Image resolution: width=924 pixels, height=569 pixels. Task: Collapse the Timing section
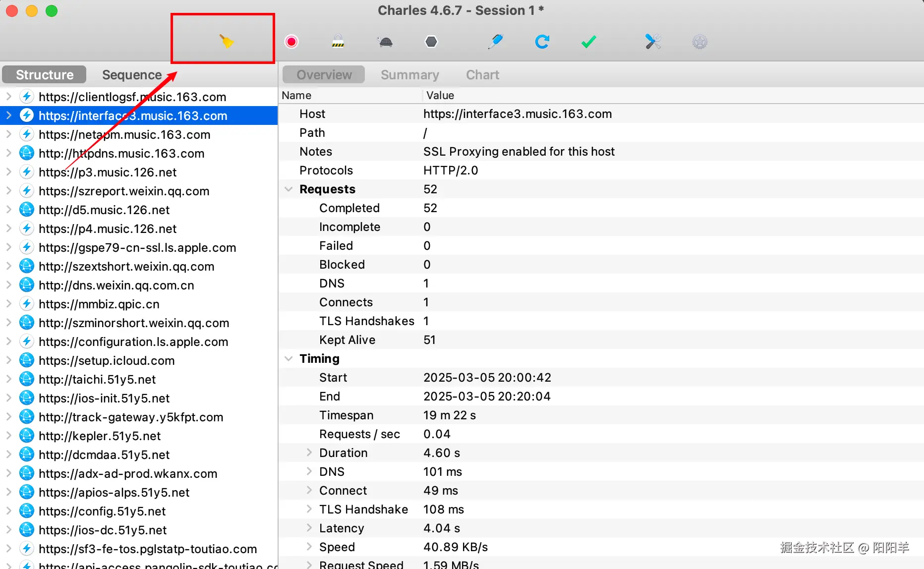(289, 359)
